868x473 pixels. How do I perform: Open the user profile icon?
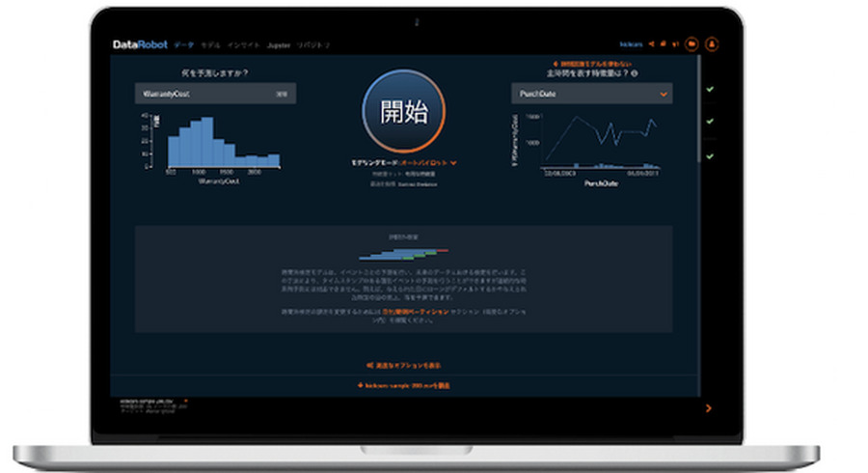click(x=712, y=44)
